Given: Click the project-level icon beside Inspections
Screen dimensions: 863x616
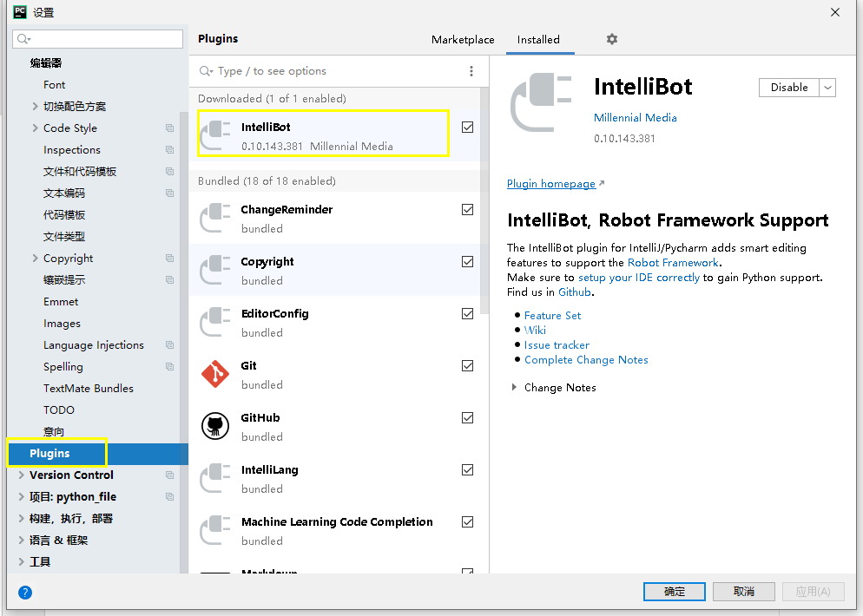Looking at the screenshot, I should coord(169,149).
